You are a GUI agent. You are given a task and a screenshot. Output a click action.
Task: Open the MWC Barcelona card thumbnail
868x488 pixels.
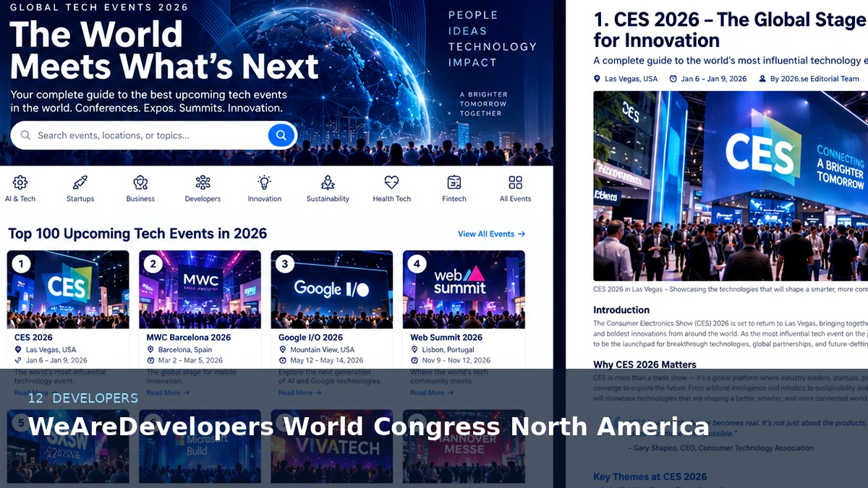(200, 289)
